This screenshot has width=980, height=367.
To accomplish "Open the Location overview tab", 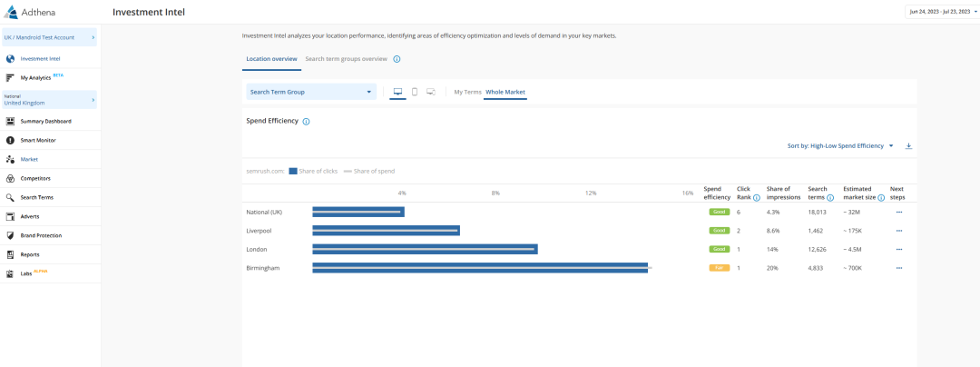I will 271,59.
